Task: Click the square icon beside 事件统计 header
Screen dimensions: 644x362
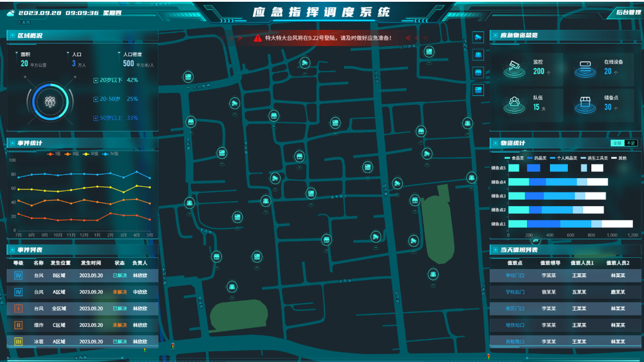Action: [12, 143]
